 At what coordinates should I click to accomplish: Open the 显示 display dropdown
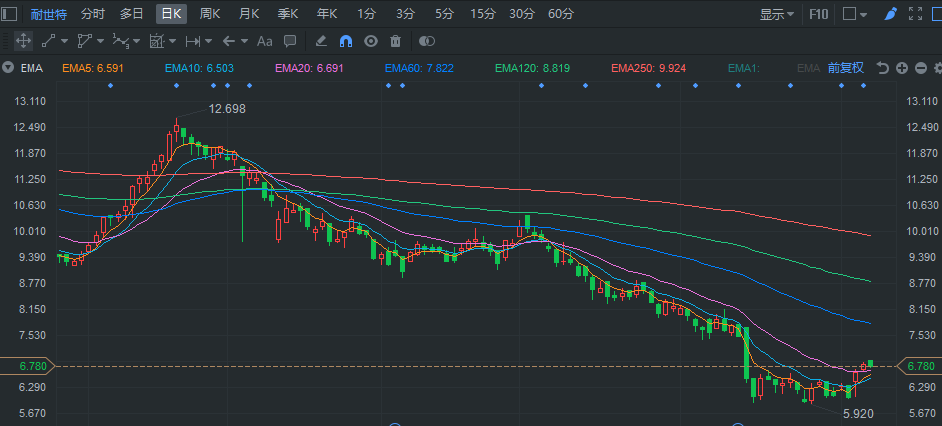click(x=776, y=14)
